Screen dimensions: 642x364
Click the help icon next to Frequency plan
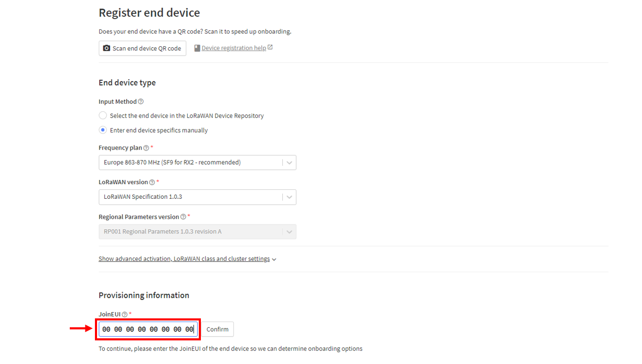pos(146,148)
